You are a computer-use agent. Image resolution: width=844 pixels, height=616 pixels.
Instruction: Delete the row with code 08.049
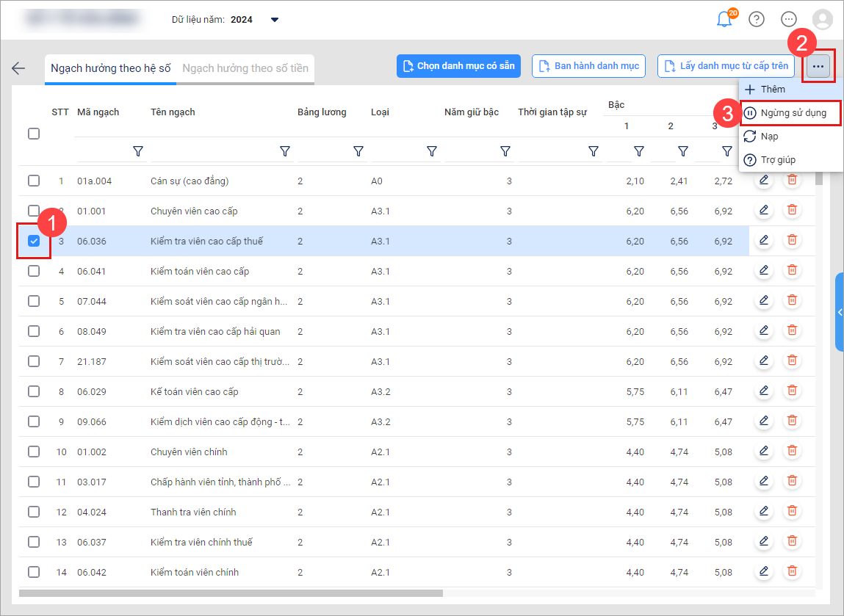(x=792, y=331)
